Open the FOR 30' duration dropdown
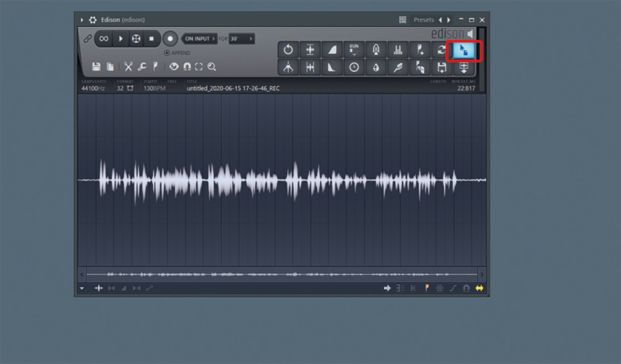 pyautogui.click(x=242, y=39)
